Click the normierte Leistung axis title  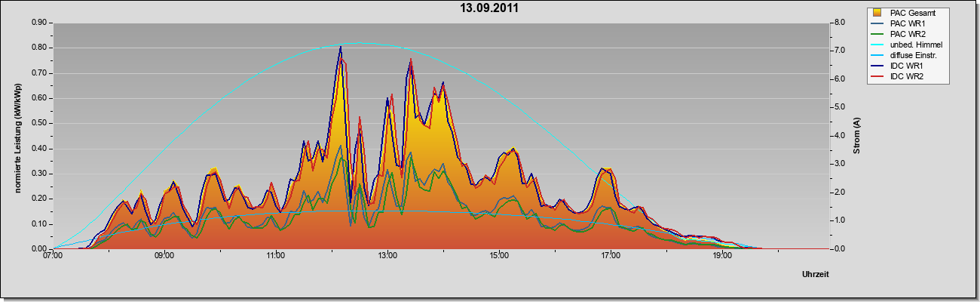coord(17,134)
